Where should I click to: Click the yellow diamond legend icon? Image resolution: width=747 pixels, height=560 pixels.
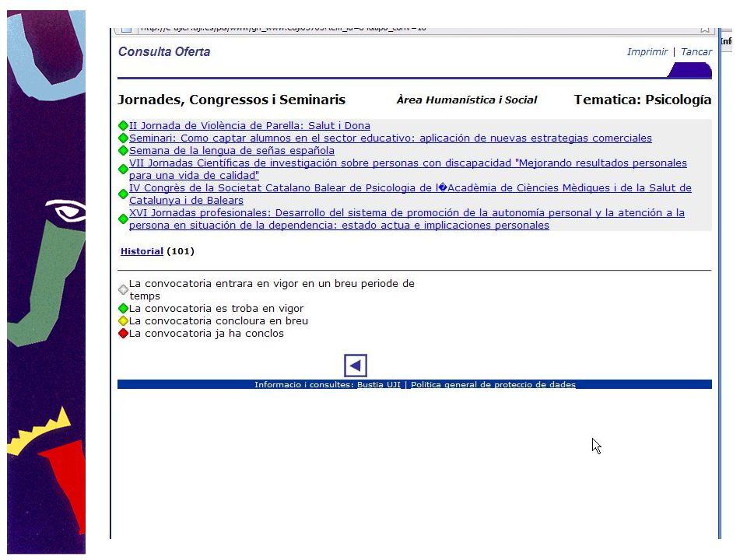123,321
